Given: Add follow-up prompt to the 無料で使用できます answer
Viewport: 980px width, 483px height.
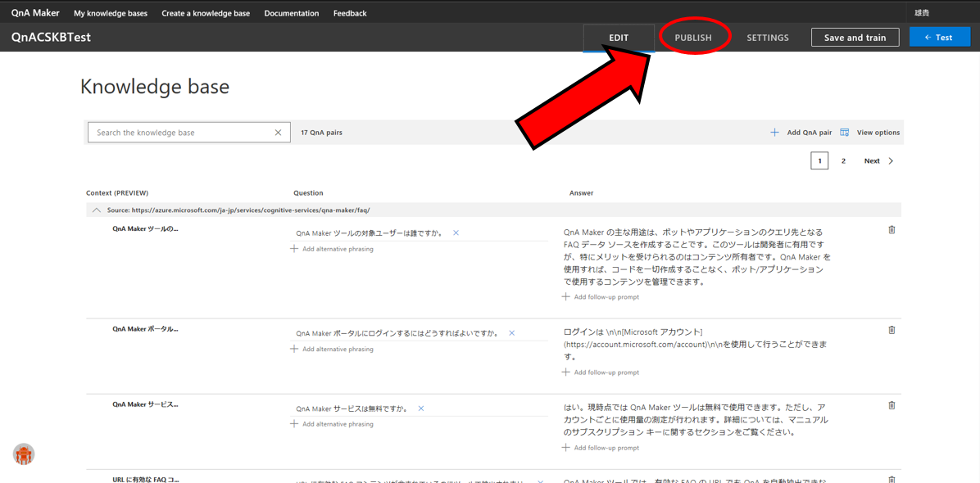Looking at the screenshot, I should (x=601, y=448).
